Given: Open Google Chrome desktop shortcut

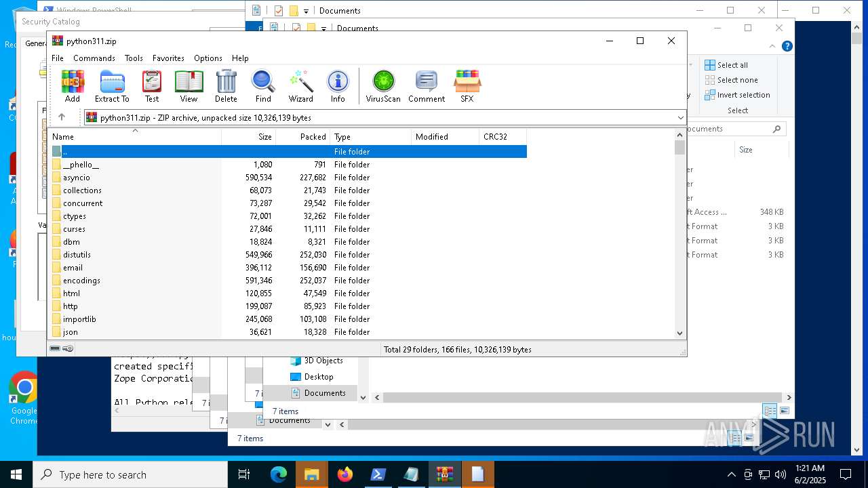Looking at the screenshot, I should click(x=24, y=399).
